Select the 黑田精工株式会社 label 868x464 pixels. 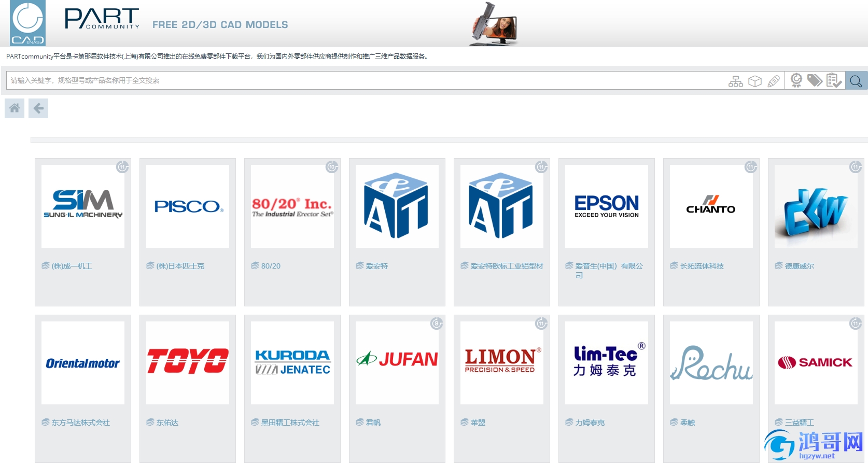click(290, 423)
